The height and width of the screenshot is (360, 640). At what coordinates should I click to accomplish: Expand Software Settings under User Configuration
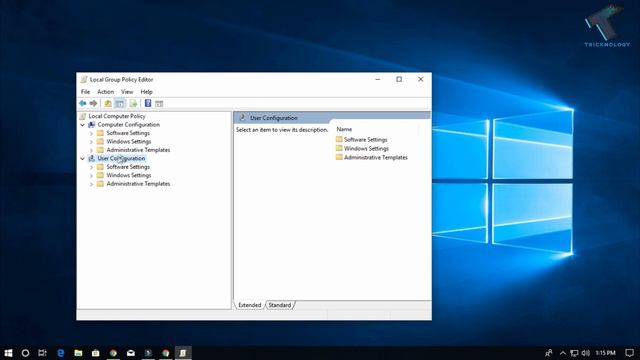(x=91, y=167)
